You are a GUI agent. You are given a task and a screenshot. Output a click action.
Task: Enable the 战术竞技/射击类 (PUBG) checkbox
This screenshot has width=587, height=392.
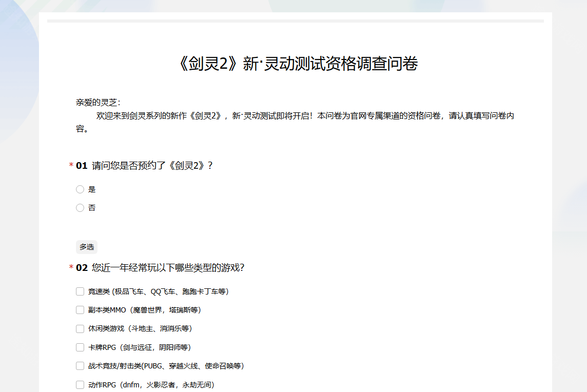pos(80,366)
